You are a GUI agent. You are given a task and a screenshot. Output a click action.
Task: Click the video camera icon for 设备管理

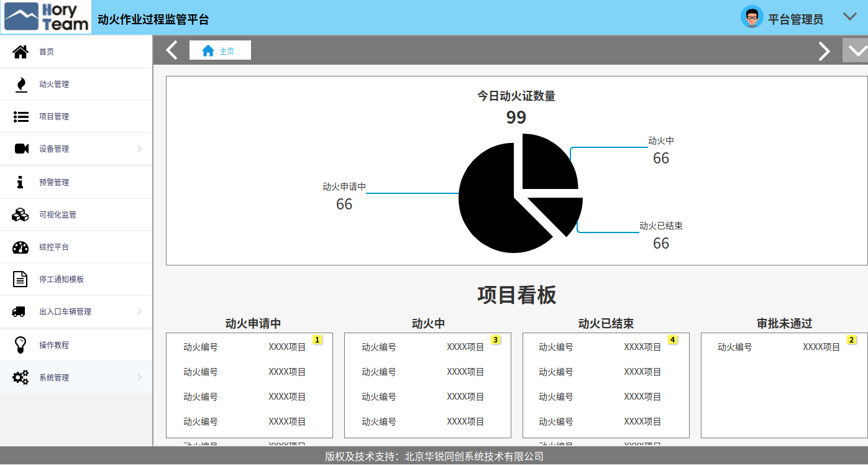(x=22, y=149)
